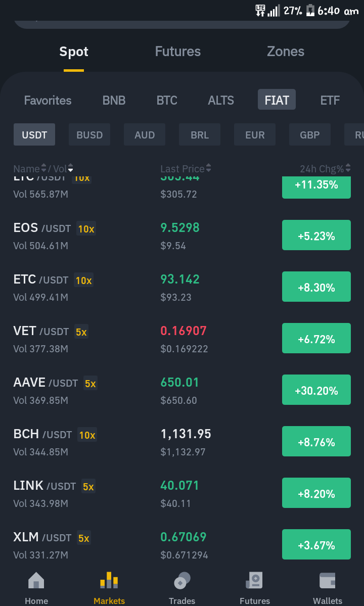Select the ALTS market category
364x606 pixels.
[221, 100]
